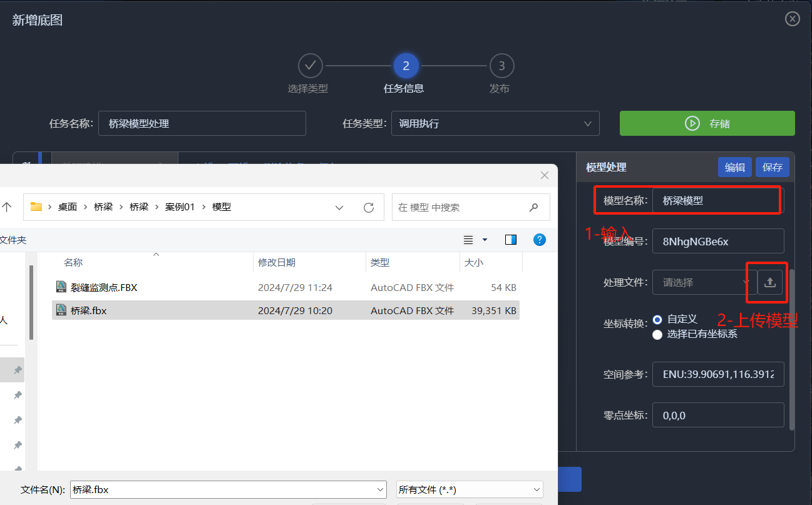Click the date 2024/7/29 11:24
This screenshot has height=505, width=812.
(x=295, y=288)
